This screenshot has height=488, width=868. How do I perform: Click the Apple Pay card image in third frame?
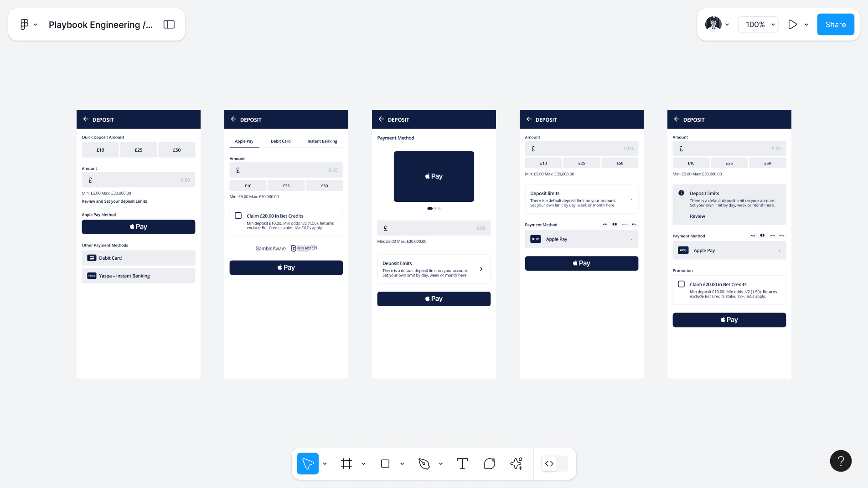[434, 176]
